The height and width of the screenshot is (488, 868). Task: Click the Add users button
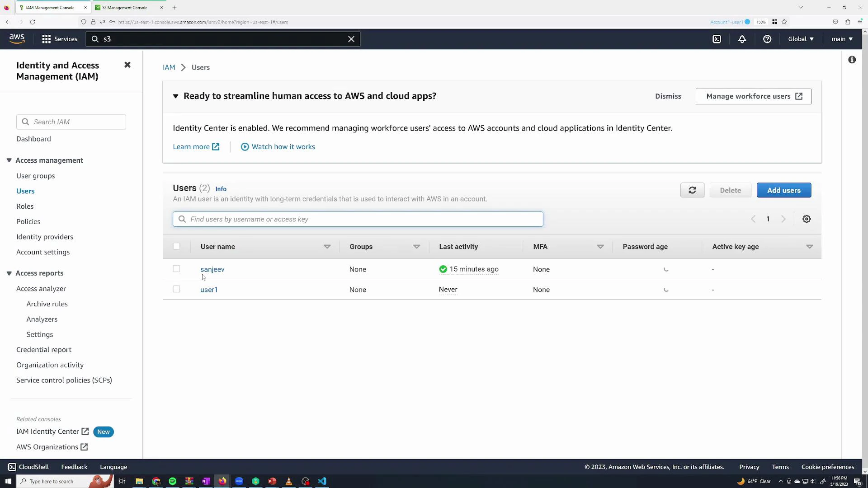(783, 190)
